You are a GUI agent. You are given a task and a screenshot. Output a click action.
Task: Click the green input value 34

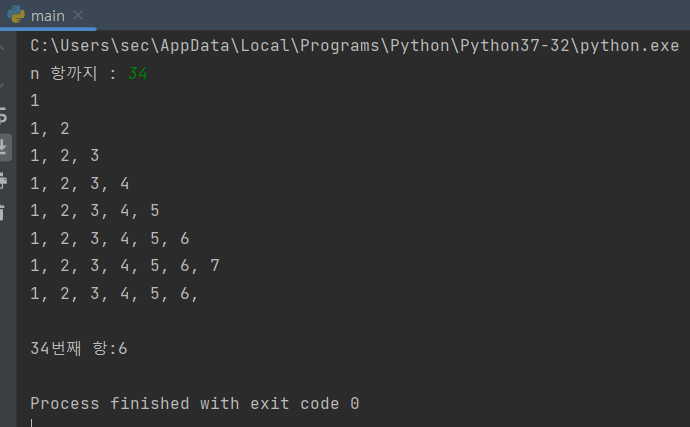click(137, 73)
